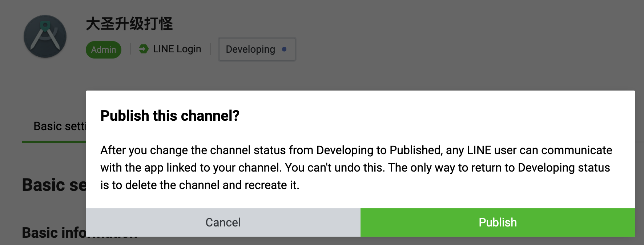Confirm with the green Publish button

pyautogui.click(x=498, y=222)
